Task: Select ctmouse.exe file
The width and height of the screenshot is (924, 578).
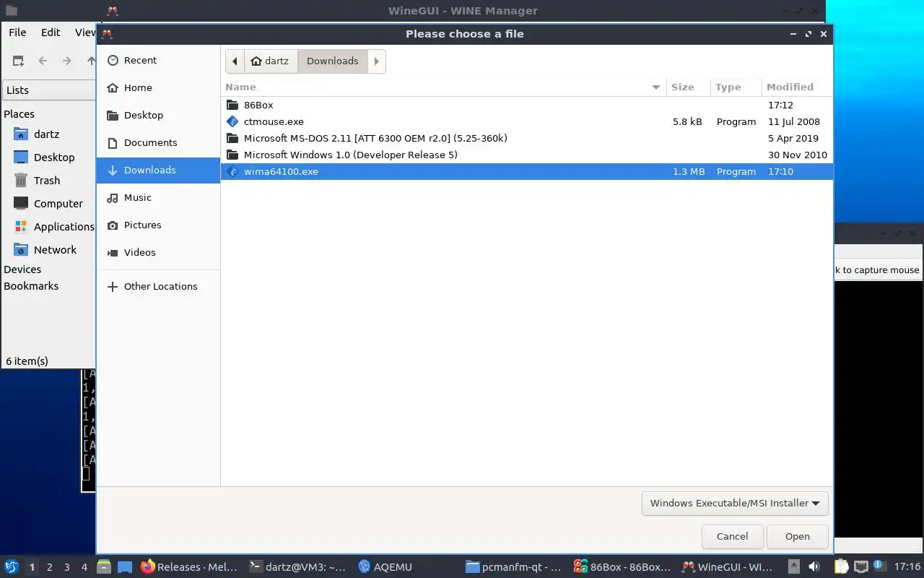Action: tap(526, 122)
